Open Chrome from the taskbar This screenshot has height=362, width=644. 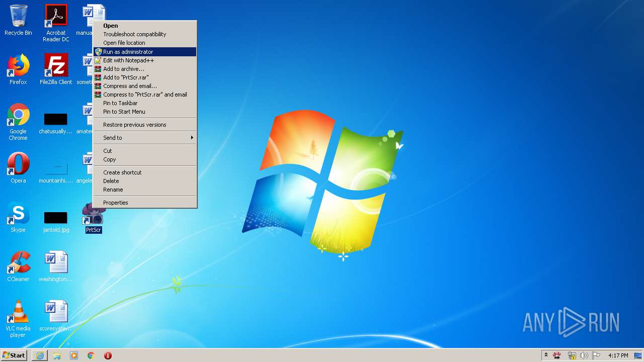tap(91, 355)
